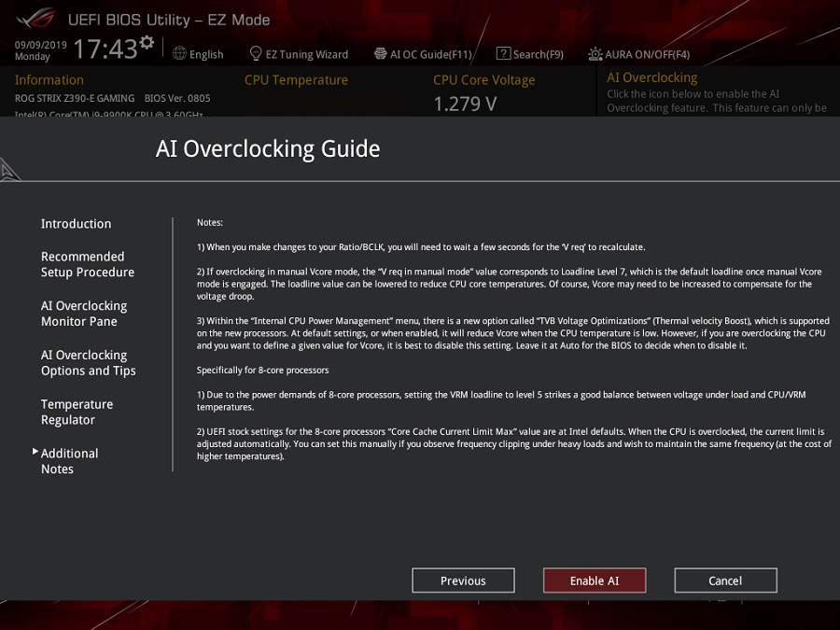
Task: Open AI OC Guide(F11)
Action: click(431, 54)
